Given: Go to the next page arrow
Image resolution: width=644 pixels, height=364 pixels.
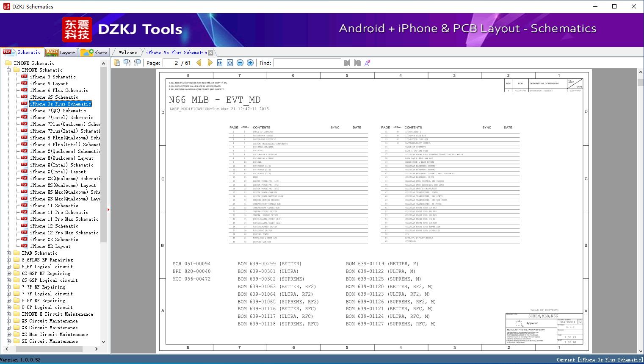Looking at the screenshot, I should 210,63.
